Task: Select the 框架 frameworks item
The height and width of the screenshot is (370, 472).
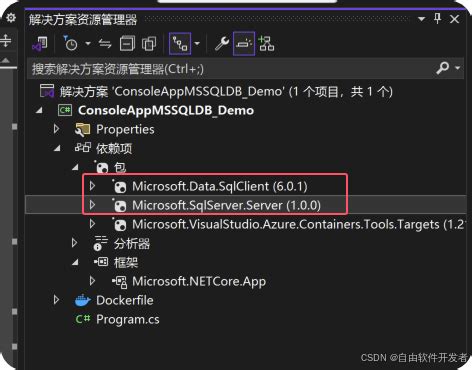Action: 126,263
